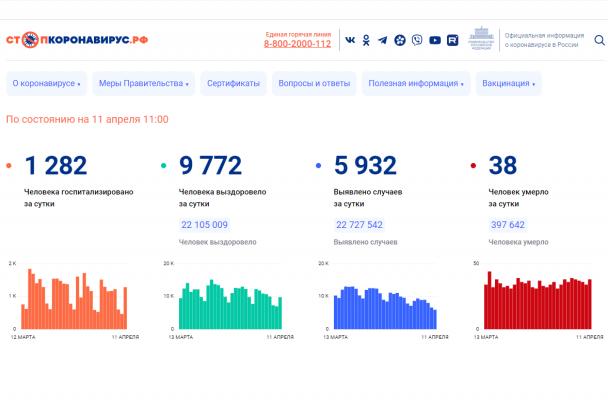Viewport: 608px width, 406px height.
Task: Click 'Официальная информация о коронавирусе в России' text
Action: point(542,40)
